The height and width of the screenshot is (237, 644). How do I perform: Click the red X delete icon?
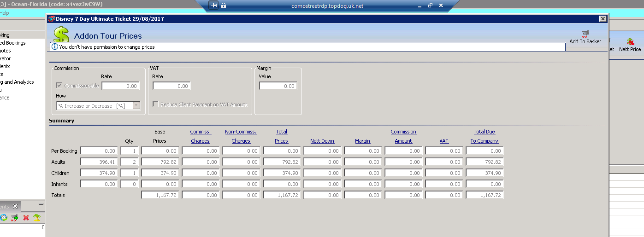click(26, 218)
